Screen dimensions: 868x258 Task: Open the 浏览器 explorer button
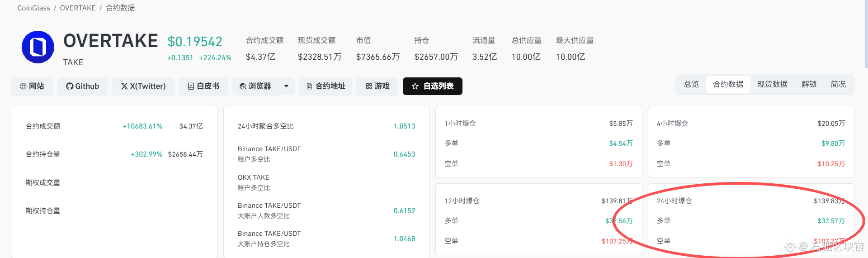[x=255, y=86]
